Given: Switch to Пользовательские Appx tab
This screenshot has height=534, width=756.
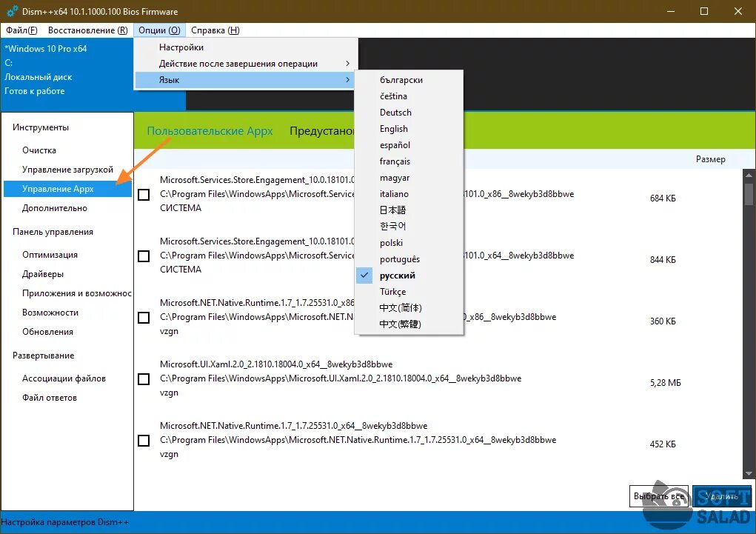Looking at the screenshot, I should point(210,131).
